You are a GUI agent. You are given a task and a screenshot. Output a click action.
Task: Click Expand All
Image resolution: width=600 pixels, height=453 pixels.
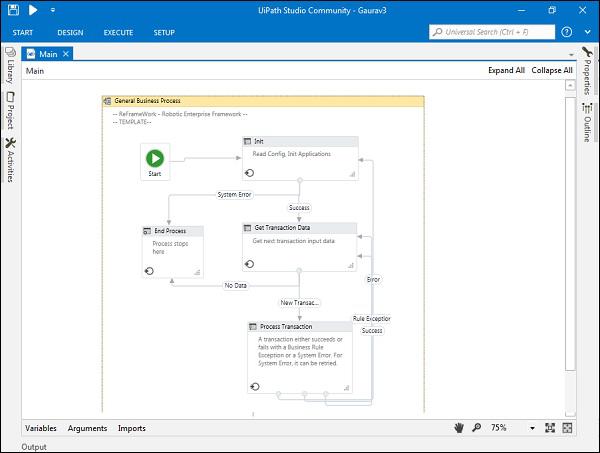pos(506,70)
